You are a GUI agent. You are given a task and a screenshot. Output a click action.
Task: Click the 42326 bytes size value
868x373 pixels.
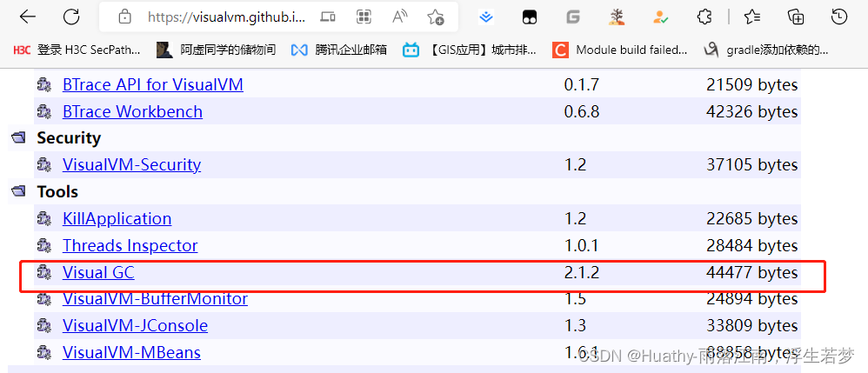(x=752, y=111)
